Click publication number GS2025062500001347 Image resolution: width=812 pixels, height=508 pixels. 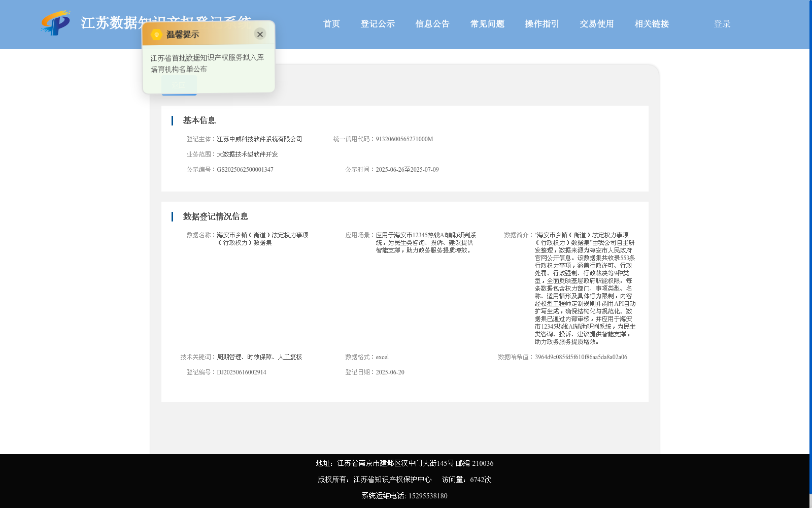[x=245, y=170]
